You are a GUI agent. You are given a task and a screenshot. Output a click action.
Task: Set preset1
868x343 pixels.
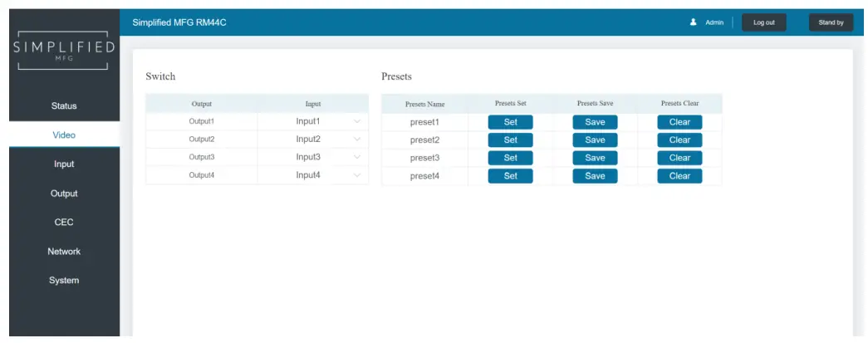[x=510, y=122]
